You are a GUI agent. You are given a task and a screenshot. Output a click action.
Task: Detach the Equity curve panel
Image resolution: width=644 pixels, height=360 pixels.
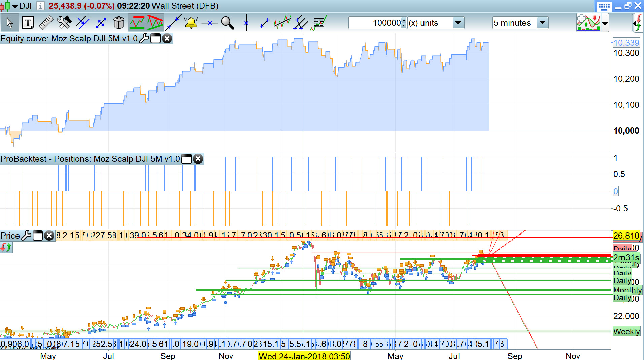click(x=155, y=38)
